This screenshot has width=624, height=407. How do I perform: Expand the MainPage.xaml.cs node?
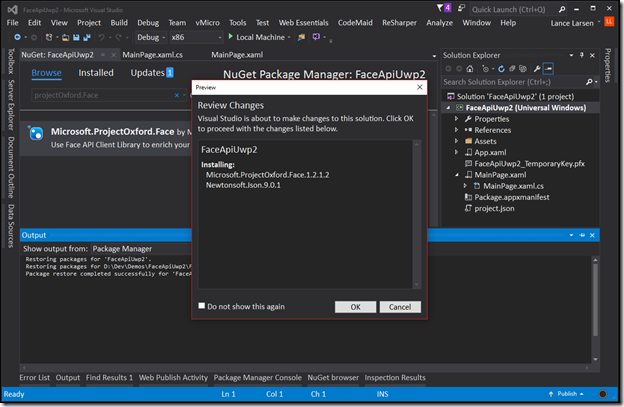click(465, 186)
